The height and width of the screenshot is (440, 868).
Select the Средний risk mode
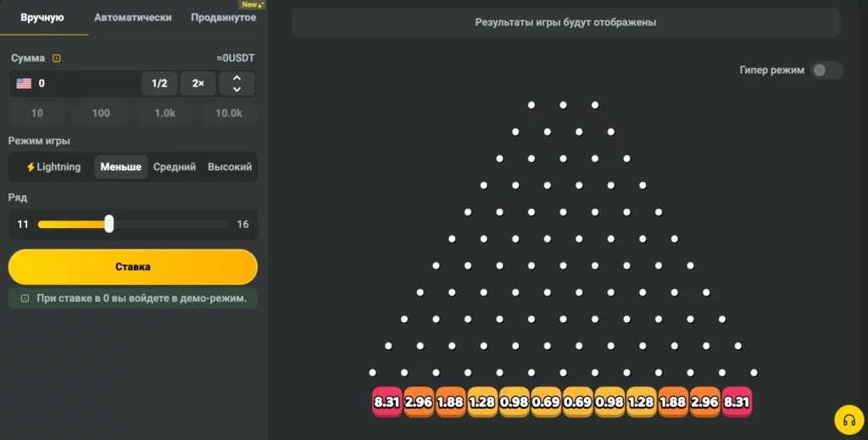point(175,167)
